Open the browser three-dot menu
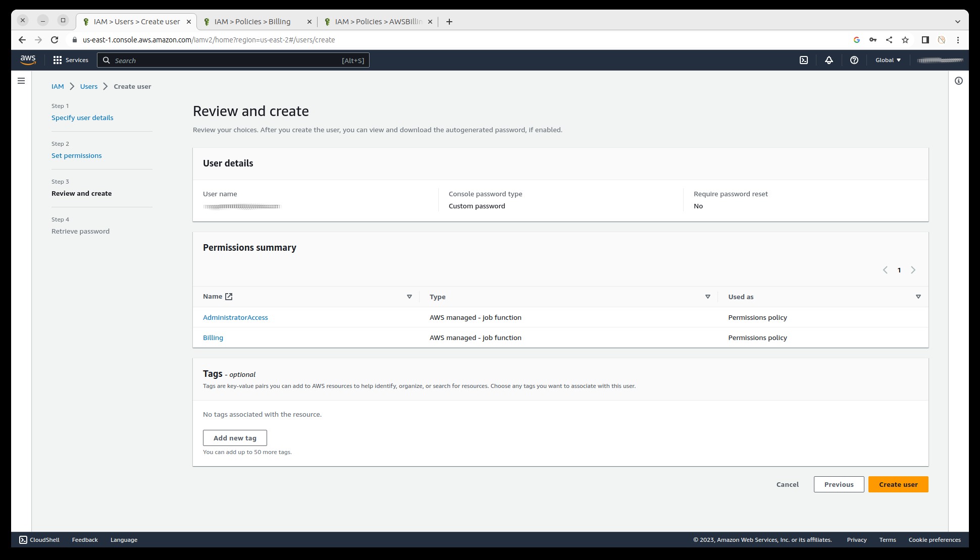Image resolution: width=980 pixels, height=560 pixels. point(958,40)
